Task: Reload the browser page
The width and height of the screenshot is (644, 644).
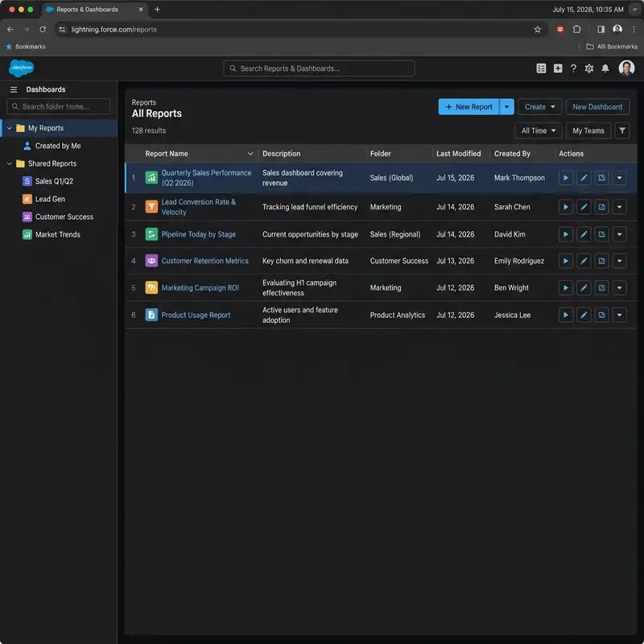Action: (x=43, y=30)
